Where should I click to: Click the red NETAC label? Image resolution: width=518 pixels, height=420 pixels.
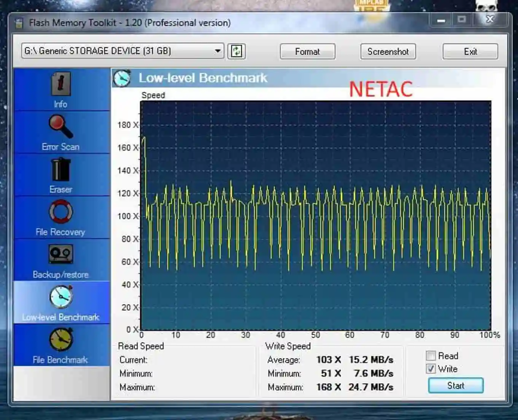(x=381, y=89)
